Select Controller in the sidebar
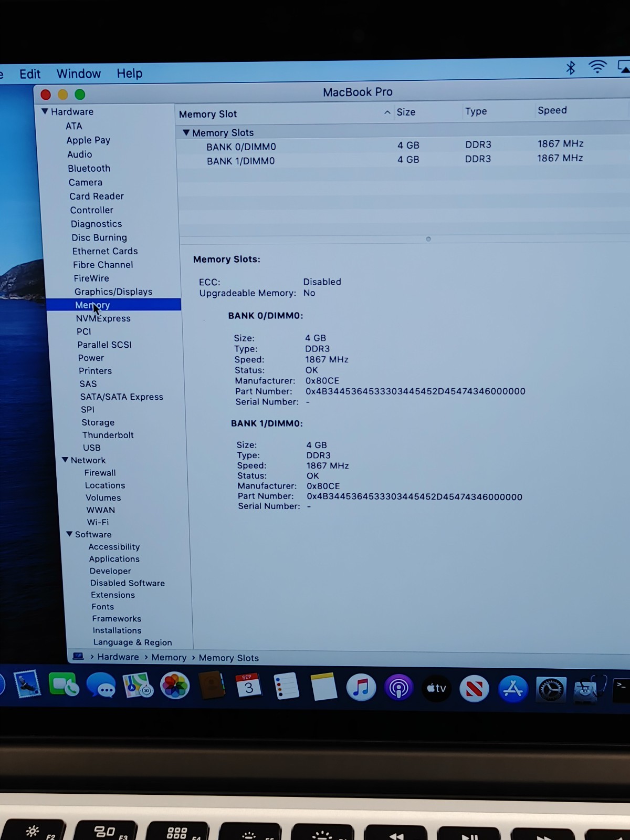The width and height of the screenshot is (630, 840). pos(92,210)
